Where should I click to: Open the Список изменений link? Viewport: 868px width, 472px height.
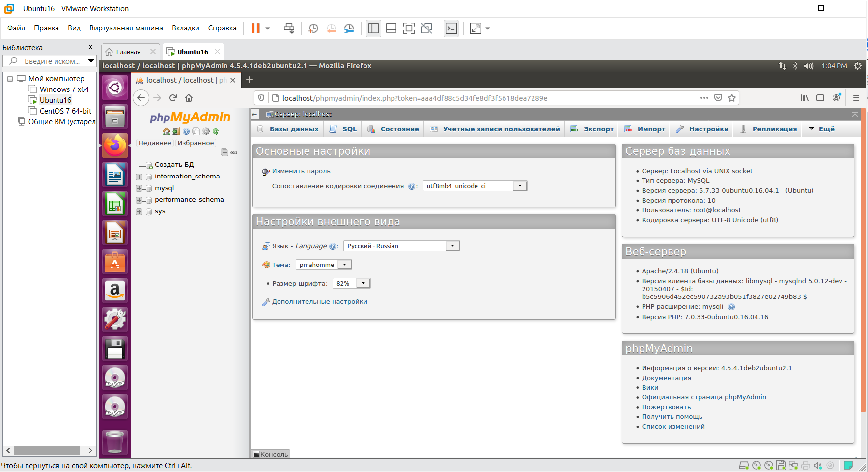point(673,427)
